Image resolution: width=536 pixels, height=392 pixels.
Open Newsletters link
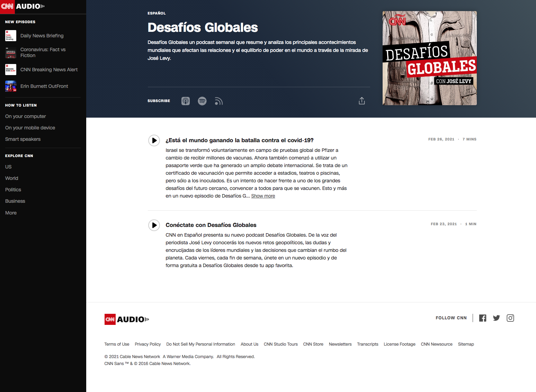pyautogui.click(x=340, y=344)
